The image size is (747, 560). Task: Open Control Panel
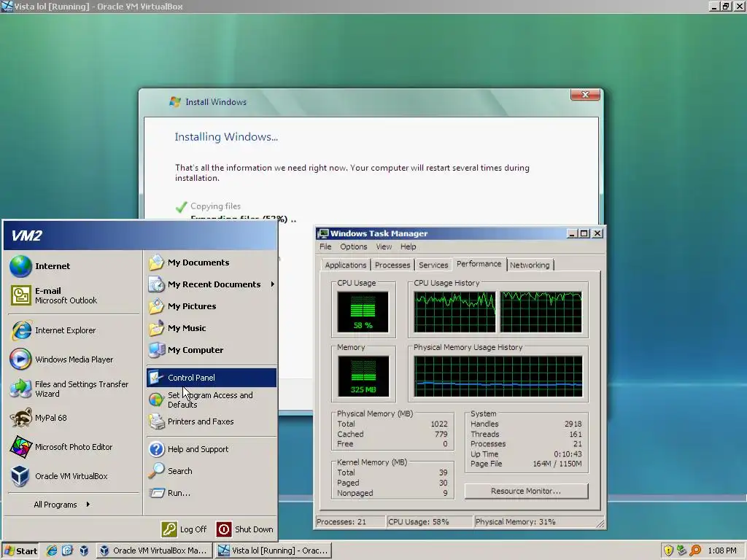211,378
